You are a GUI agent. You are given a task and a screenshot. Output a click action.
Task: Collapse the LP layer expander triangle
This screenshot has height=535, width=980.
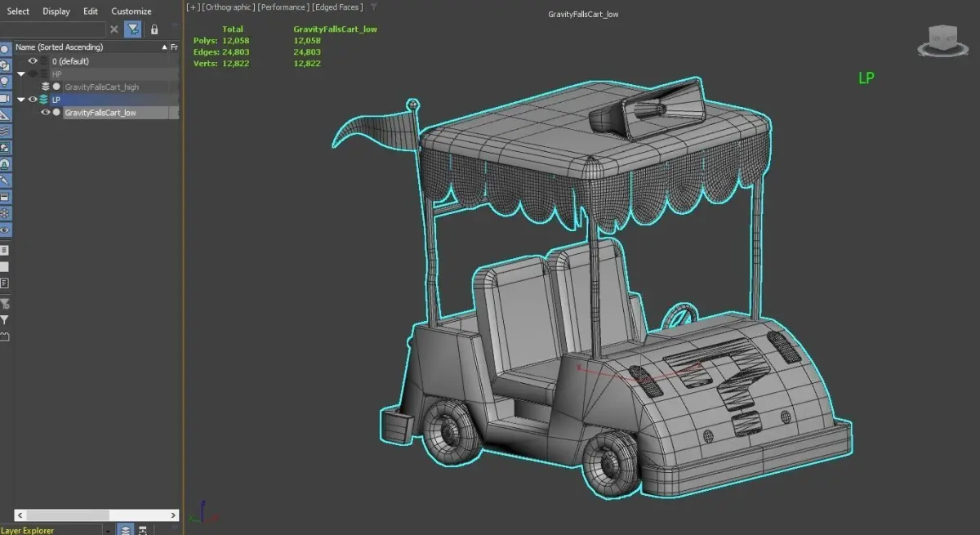point(21,100)
